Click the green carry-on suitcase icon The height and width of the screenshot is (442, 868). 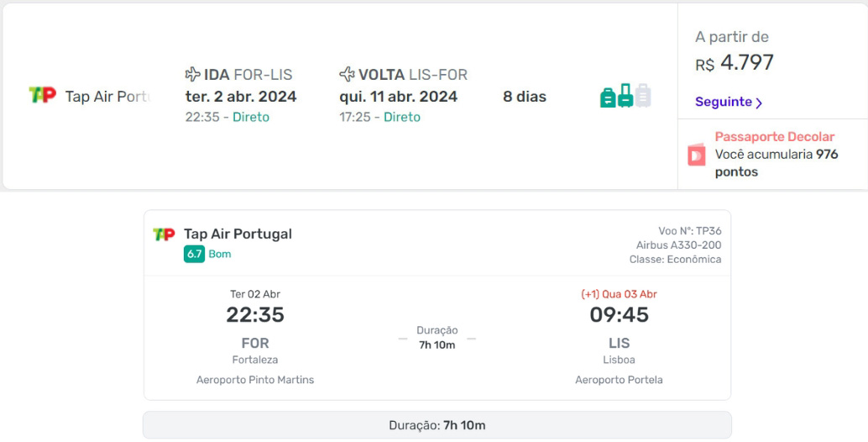point(625,95)
